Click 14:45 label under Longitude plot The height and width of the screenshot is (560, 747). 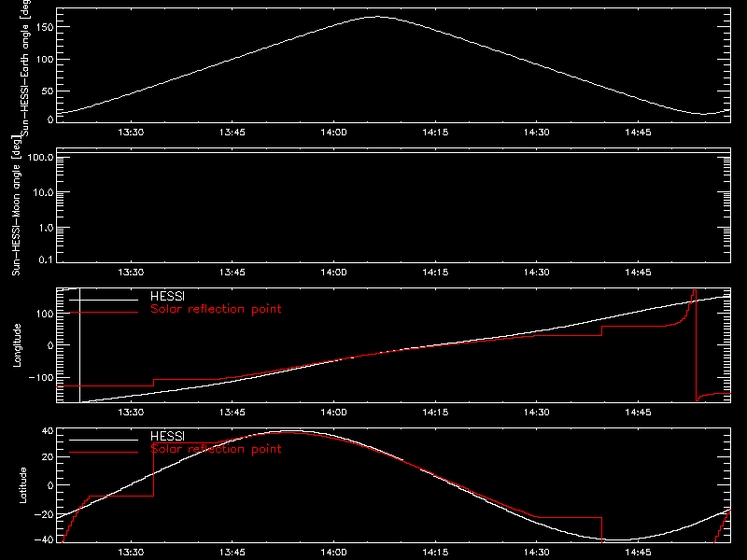coord(639,412)
